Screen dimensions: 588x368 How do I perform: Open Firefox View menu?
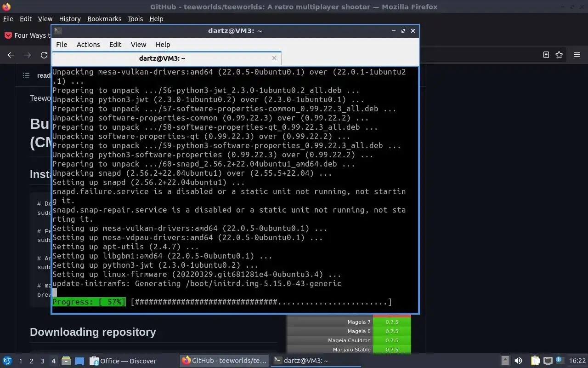45,19
